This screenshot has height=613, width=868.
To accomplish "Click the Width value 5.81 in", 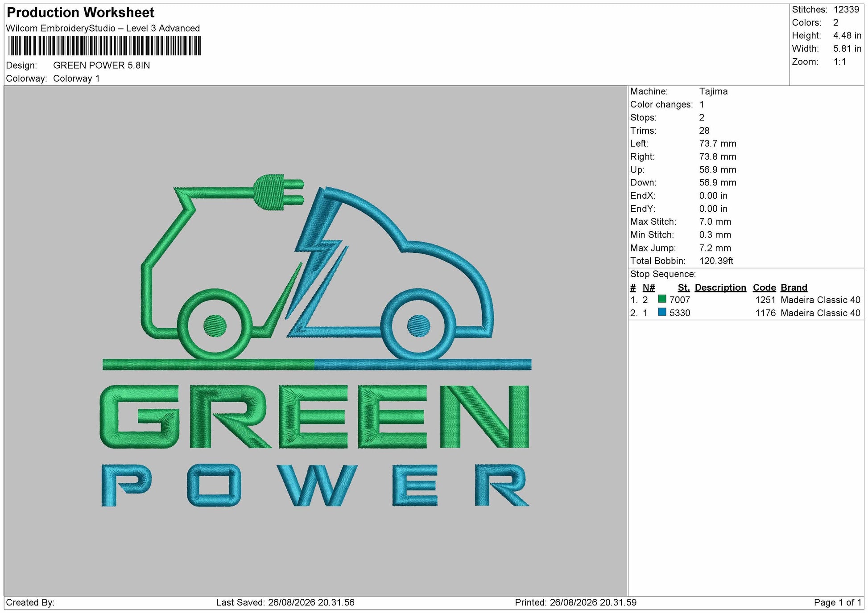I will (847, 49).
